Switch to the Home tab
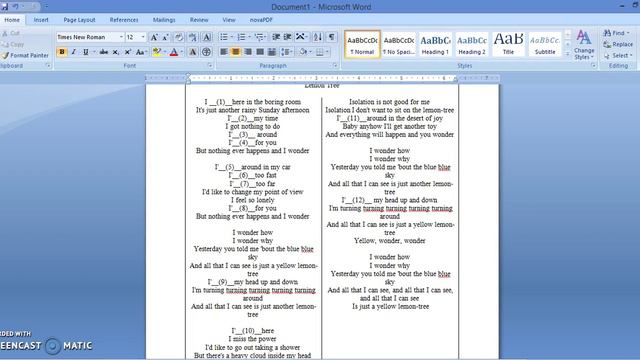 coord(12,20)
